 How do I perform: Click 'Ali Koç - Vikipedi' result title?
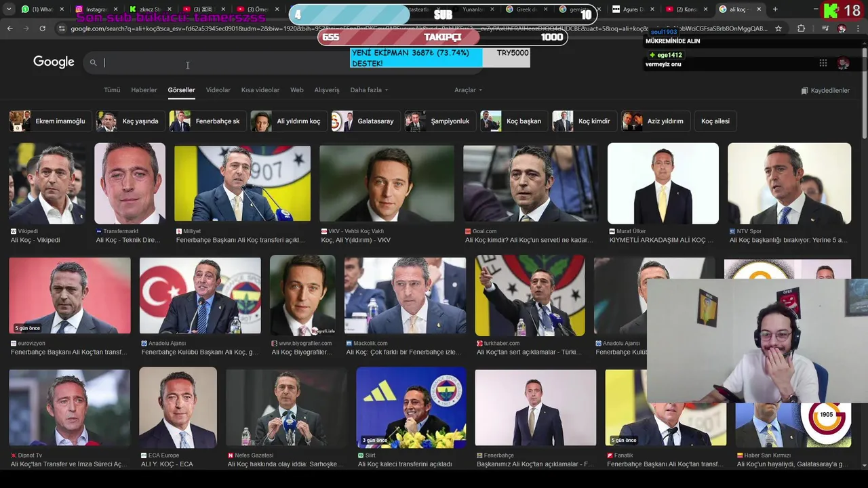pyautogui.click(x=35, y=241)
